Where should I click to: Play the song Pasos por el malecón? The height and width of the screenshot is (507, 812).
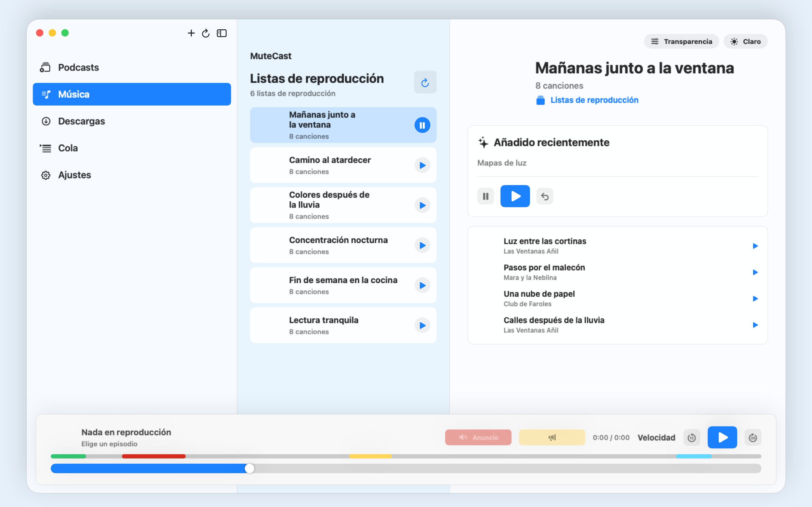point(755,272)
